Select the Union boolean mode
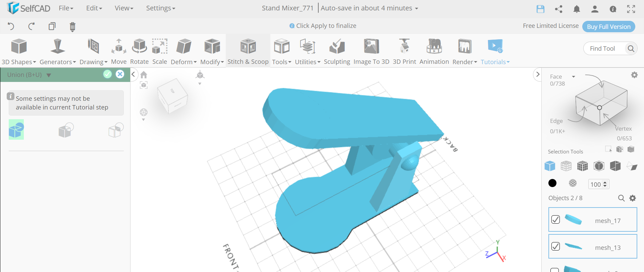This screenshot has width=644, height=272. [16, 130]
